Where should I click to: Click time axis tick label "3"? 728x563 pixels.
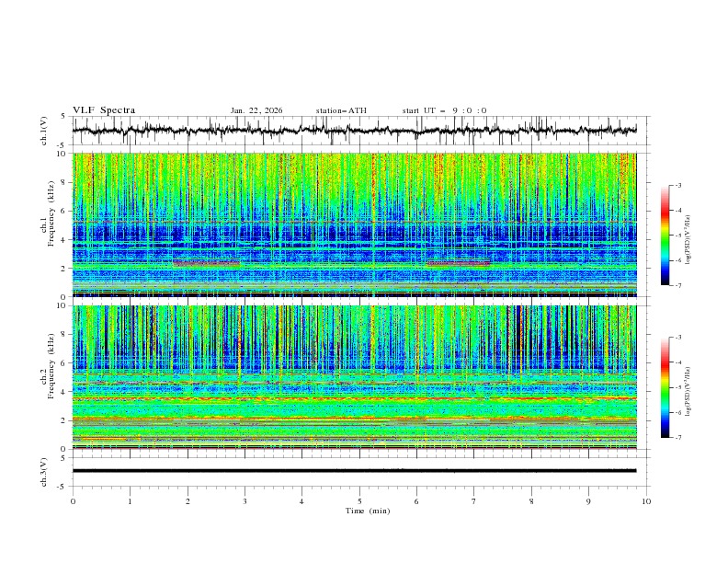click(245, 501)
